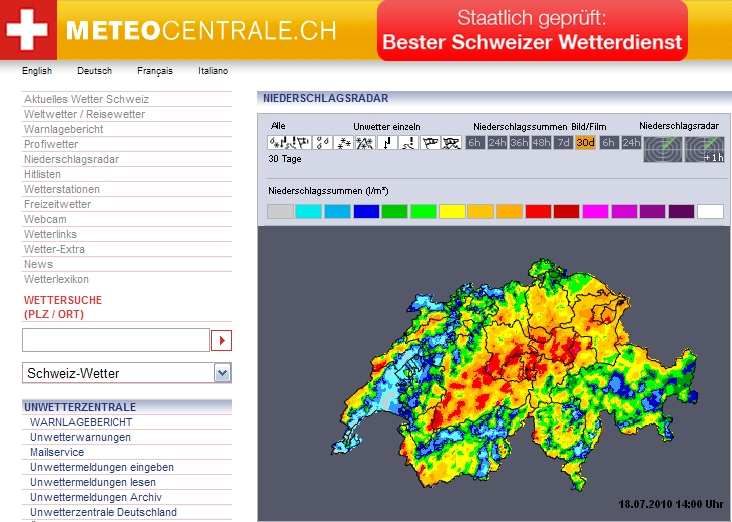Select the heavy snowfall warning icon
Image resolution: width=732 pixels, height=522 pixels.
click(x=365, y=142)
